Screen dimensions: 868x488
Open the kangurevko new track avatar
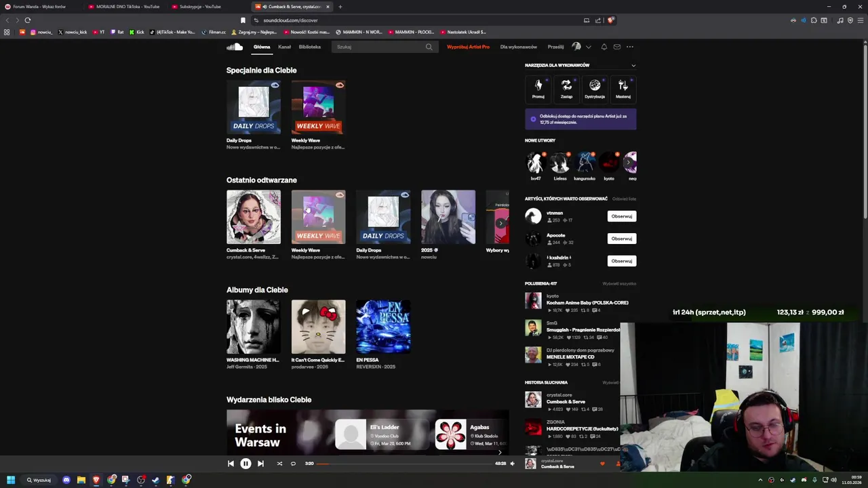pos(585,163)
